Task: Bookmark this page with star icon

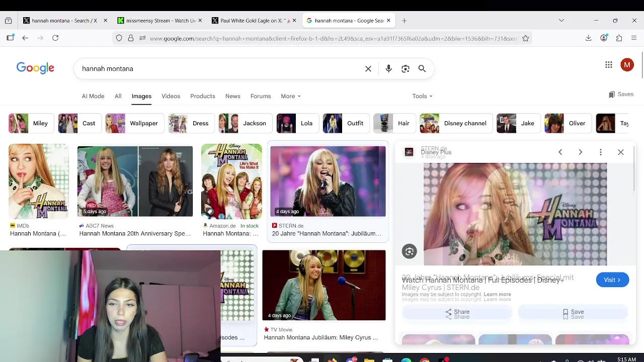Action: (x=526, y=38)
